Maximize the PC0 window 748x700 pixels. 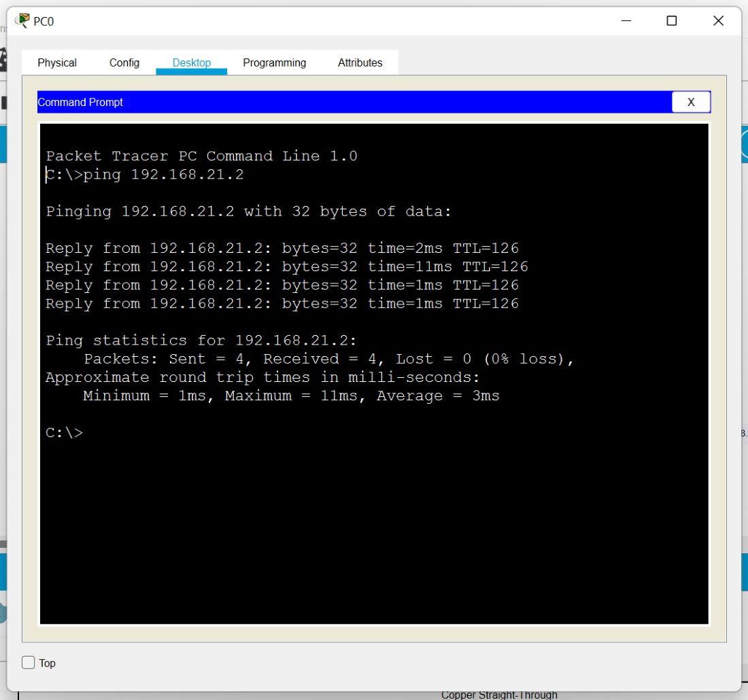click(x=672, y=21)
